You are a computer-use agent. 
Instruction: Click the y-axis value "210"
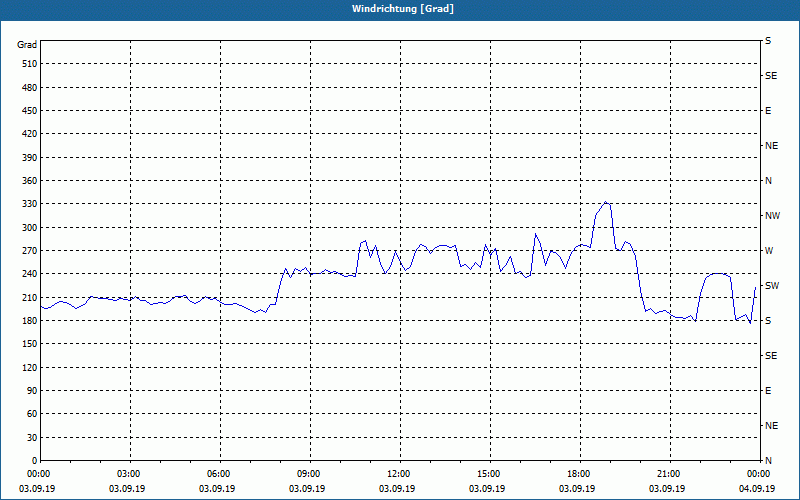(30, 297)
